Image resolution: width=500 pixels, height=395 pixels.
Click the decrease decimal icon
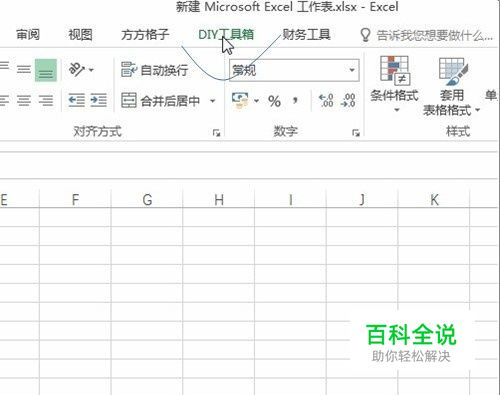348,100
